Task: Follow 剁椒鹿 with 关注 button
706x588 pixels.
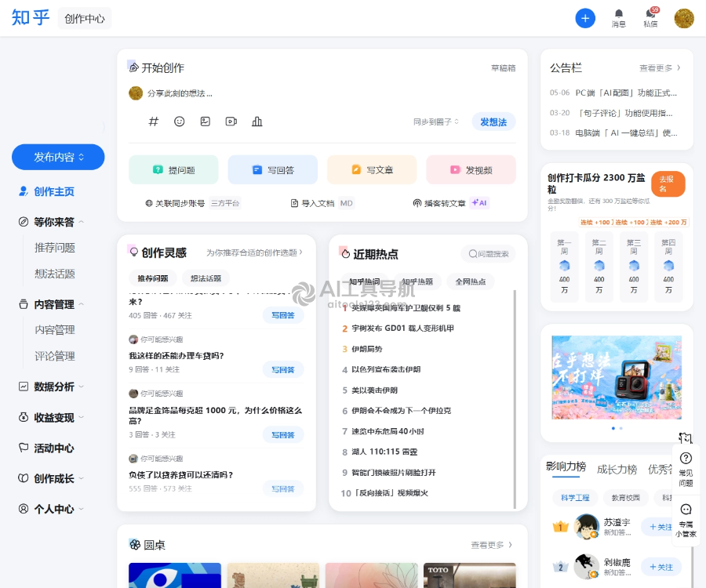Action: coord(661,568)
